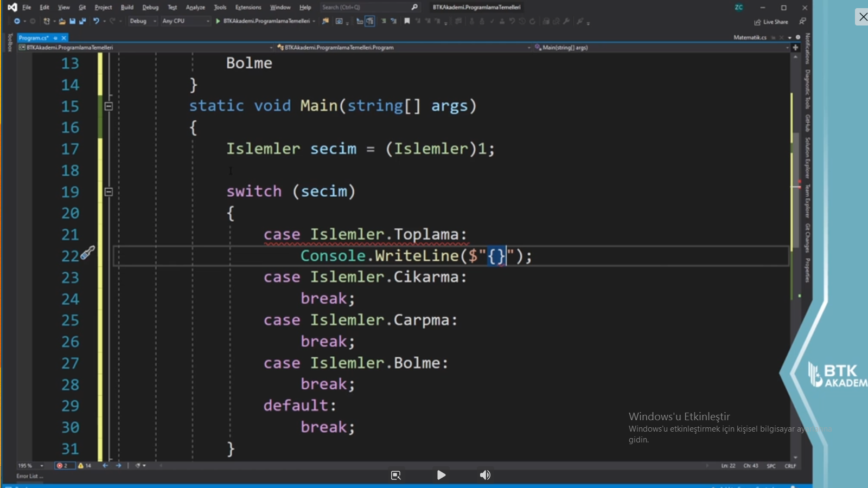The width and height of the screenshot is (868, 488).
Task: Open the 195 % zoom level dropdown
Action: pos(30,465)
